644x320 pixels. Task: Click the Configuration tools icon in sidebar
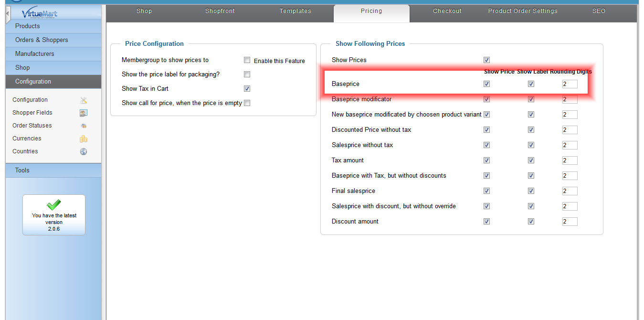[84, 100]
